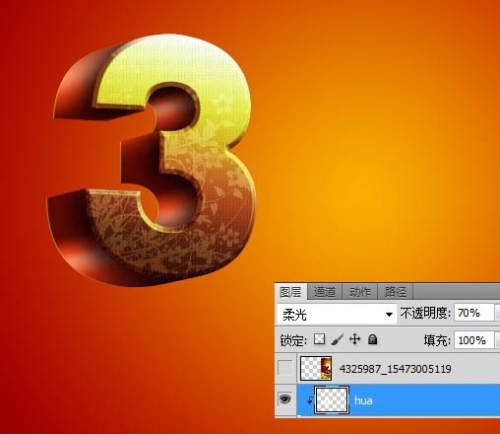Expand the 填充 fill slider arrow
The image size is (500, 434).
click(498, 341)
